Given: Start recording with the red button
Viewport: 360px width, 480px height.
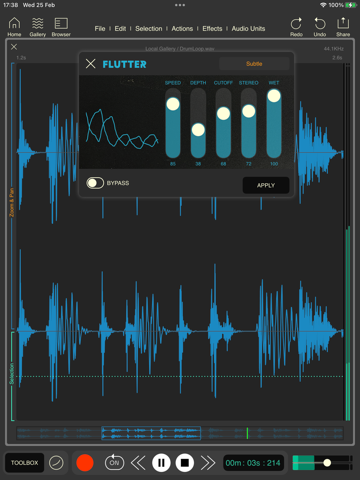Looking at the screenshot, I should click(x=85, y=463).
